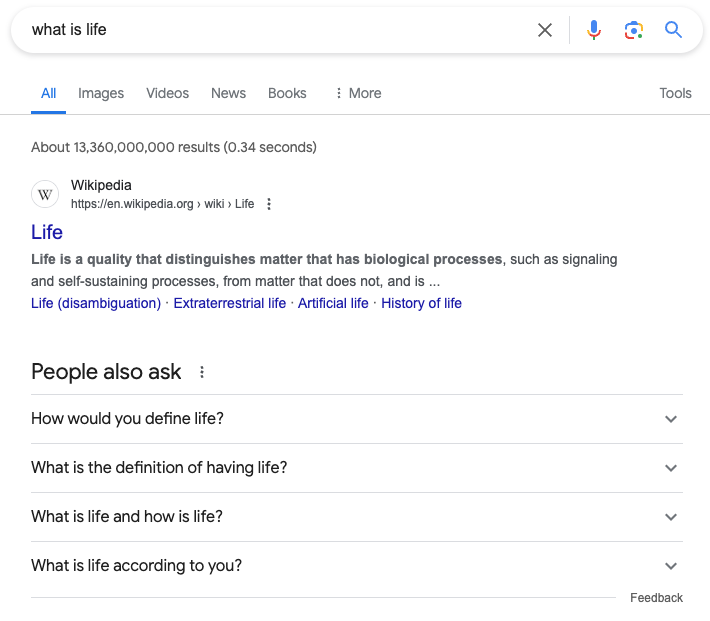
Task: Clear the search box with the X icon
Action: 545,30
